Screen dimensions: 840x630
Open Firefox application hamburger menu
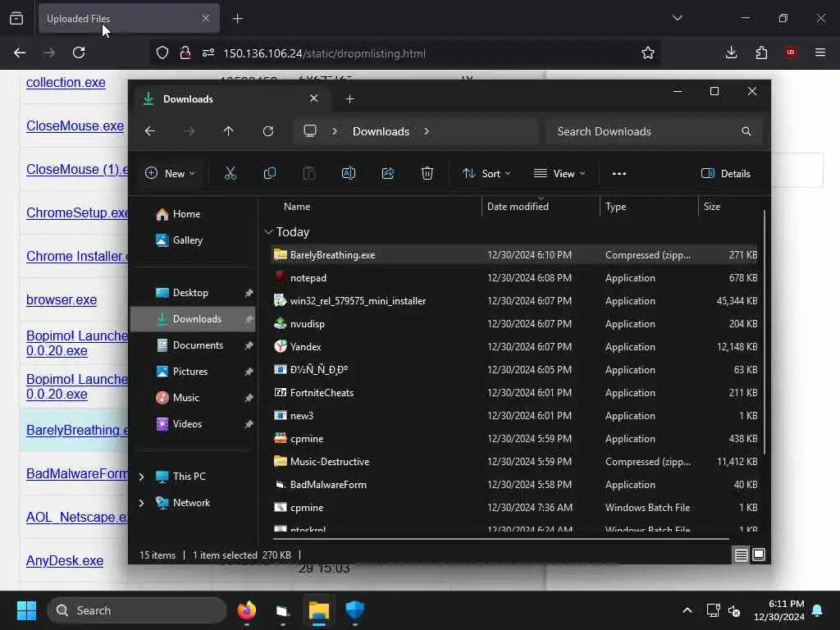tap(820, 52)
